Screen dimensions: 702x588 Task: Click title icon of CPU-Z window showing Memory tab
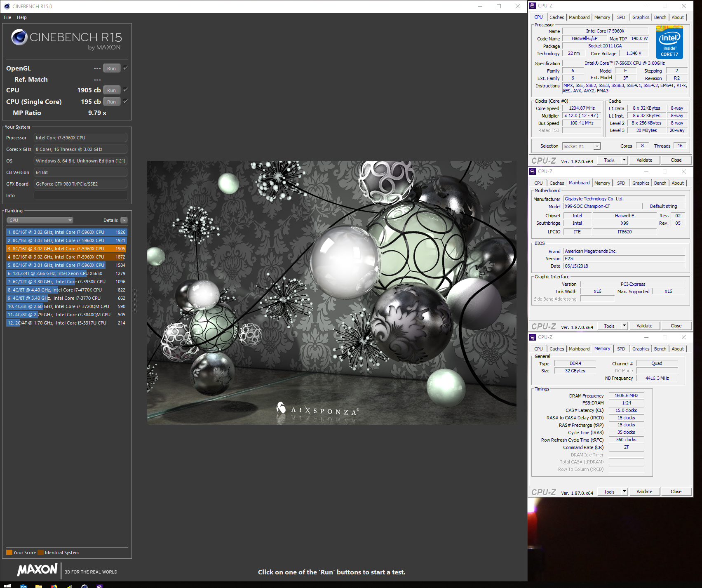533,337
